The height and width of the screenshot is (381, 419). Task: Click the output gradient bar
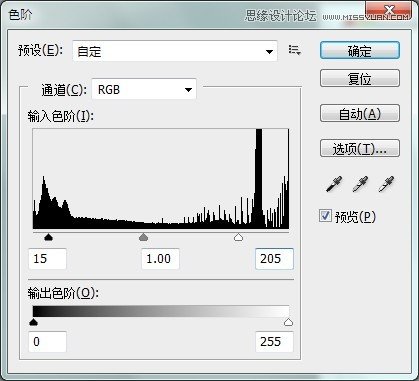(x=161, y=311)
